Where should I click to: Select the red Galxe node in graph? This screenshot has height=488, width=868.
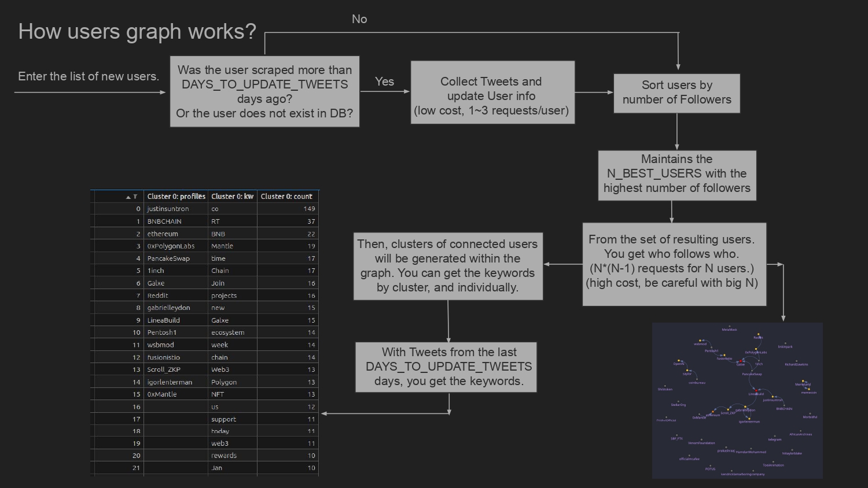(741, 361)
